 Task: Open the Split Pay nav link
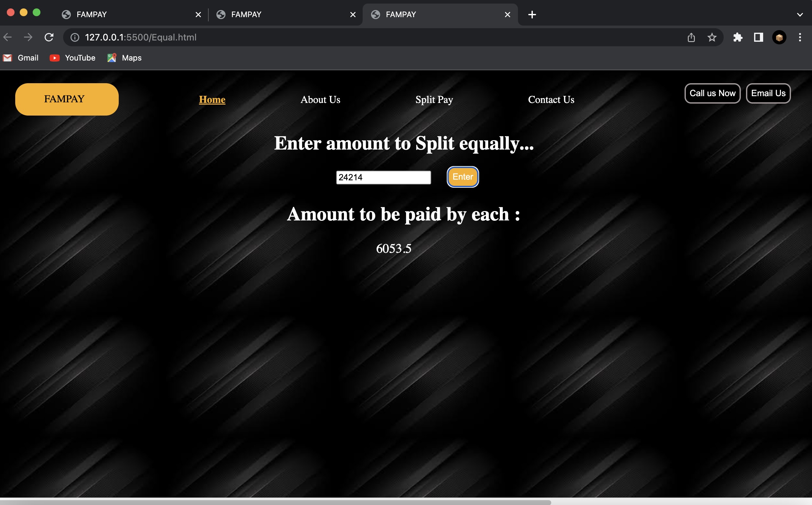(x=434, y=99)
